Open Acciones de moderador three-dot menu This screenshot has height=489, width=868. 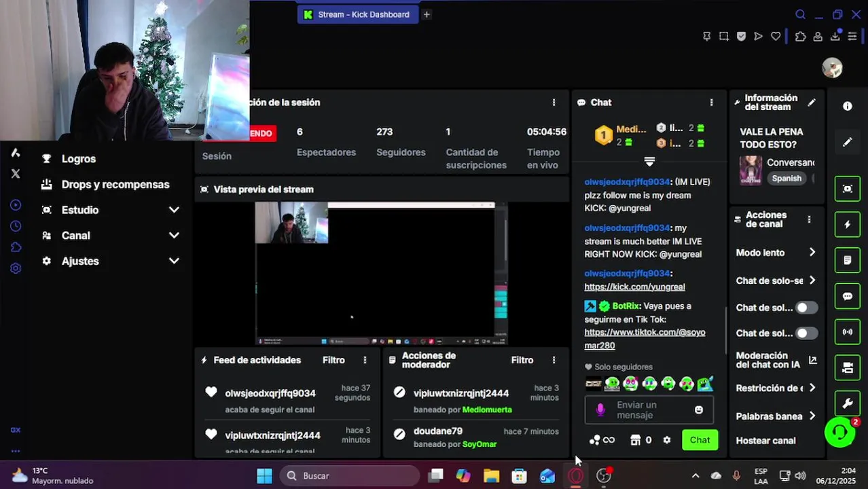(x=554, y=360)
